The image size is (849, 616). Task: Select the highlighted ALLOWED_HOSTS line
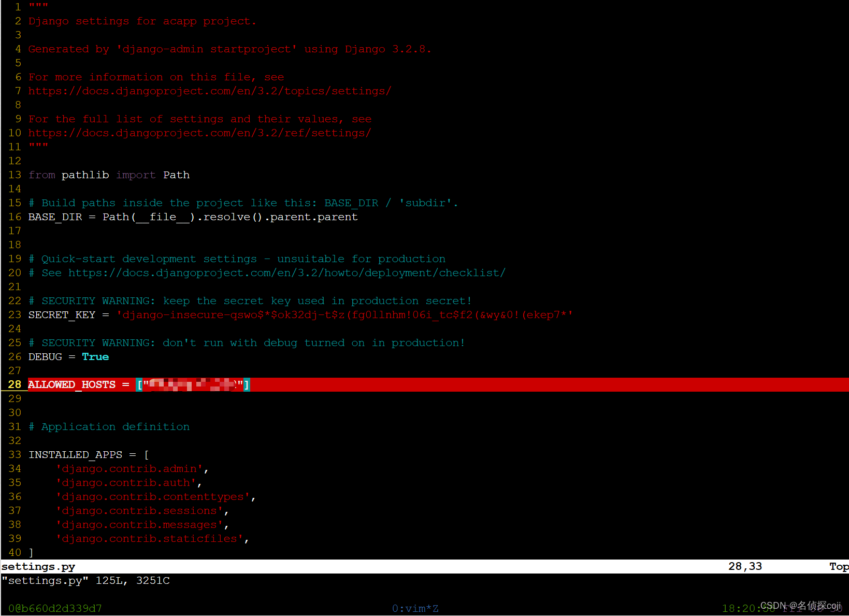pos(139,384)
